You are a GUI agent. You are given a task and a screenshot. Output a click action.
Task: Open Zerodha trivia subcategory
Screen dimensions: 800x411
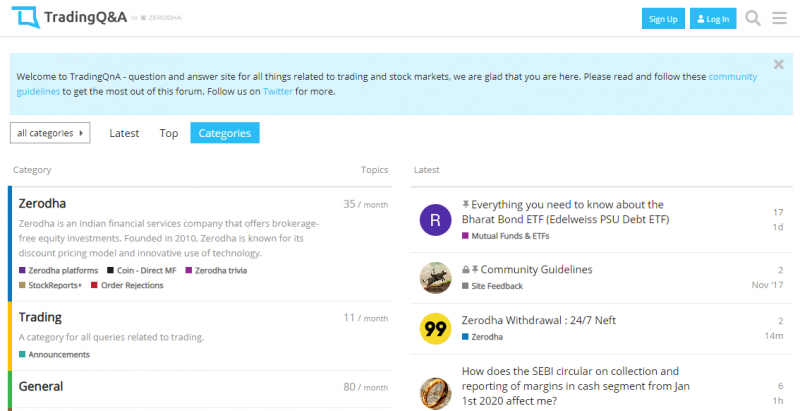pyautogui.click(x=216, y=270)
